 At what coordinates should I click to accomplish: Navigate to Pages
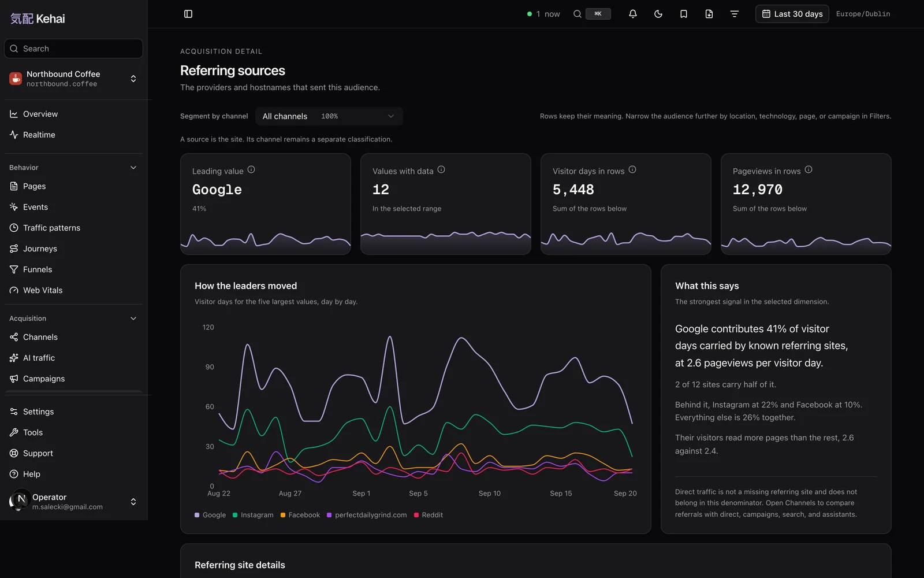click(x=73, y=186)
